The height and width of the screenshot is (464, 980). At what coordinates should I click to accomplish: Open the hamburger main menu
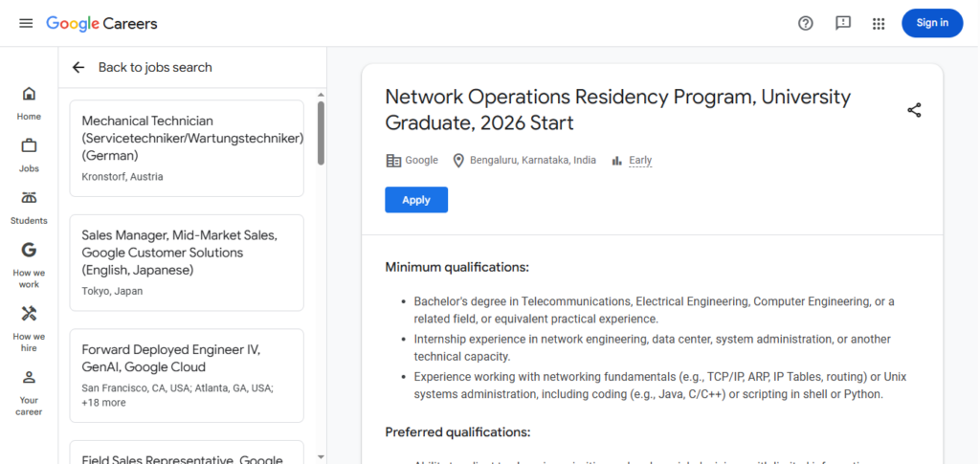coord(26,23)
